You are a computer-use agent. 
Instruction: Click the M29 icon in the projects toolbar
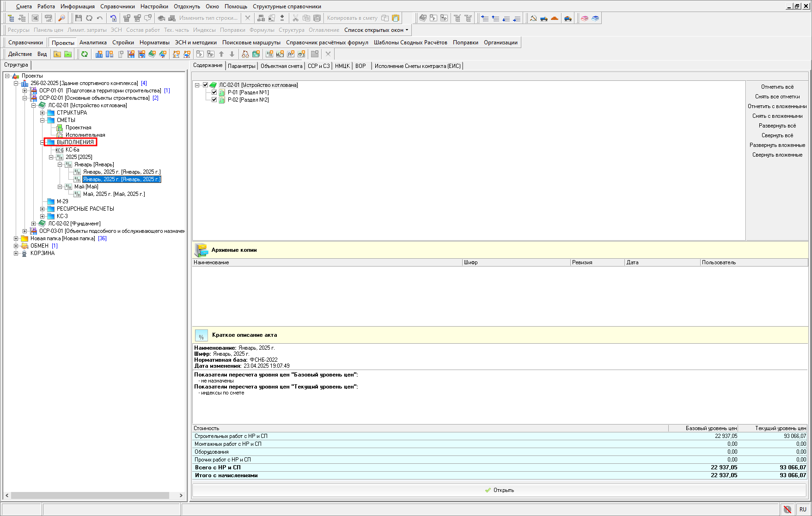tap(280, 54)
